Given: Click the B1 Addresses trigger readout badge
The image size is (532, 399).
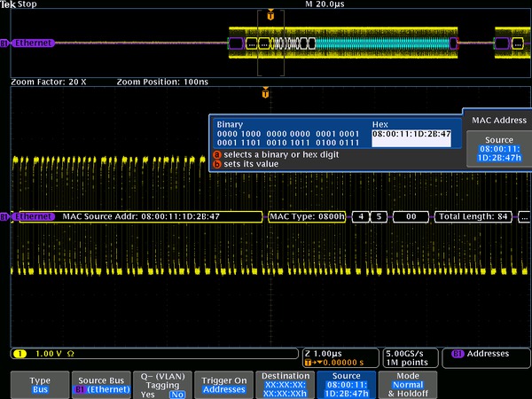Looking at the screenshot, I should click(x=481, y=353).
